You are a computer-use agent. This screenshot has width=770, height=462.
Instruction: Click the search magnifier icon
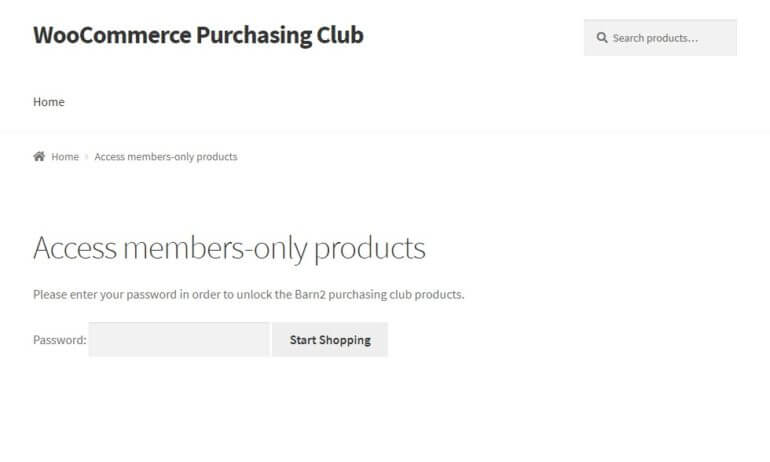(602, 38)
